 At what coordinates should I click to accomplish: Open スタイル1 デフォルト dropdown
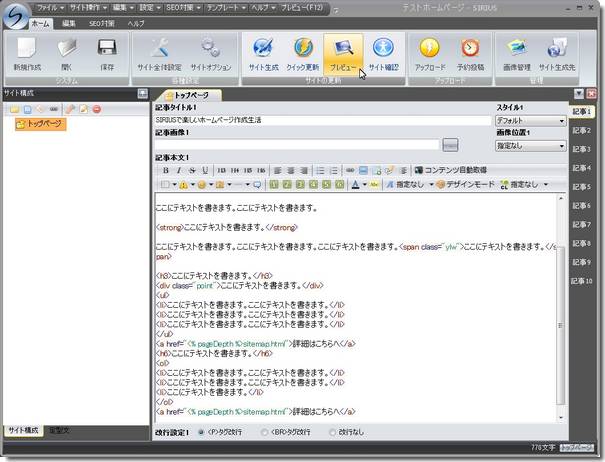(531, 121)
